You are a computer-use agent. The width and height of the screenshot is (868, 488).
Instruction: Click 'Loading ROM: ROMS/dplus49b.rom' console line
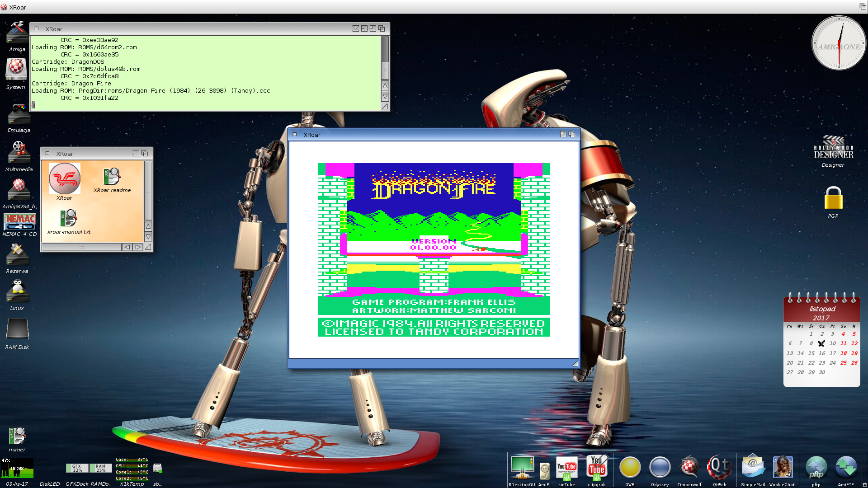[86, 69]
